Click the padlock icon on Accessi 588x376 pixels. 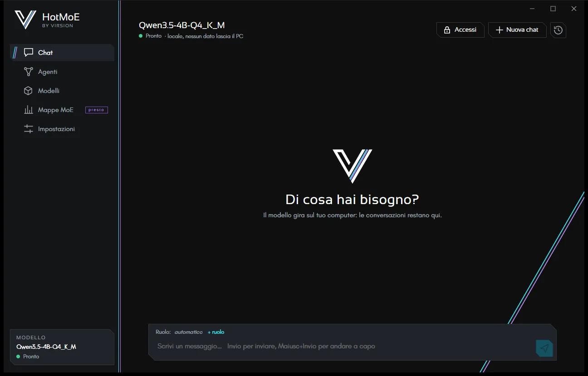tap(447, 30)
